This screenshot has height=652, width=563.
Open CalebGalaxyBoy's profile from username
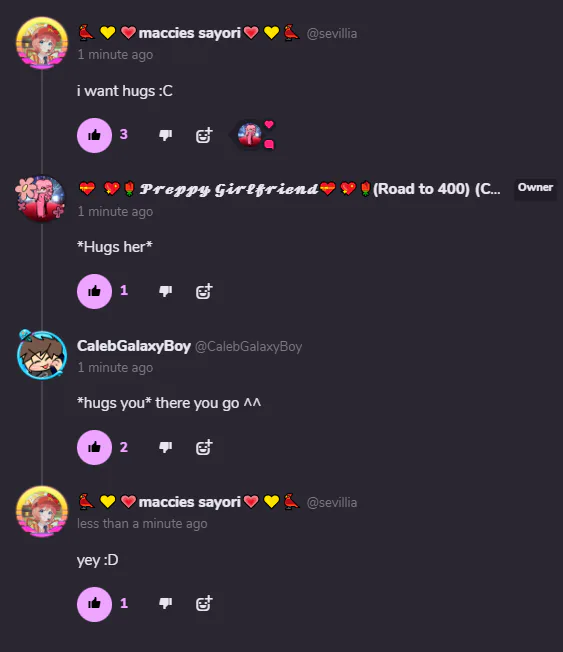pos(134,346)
